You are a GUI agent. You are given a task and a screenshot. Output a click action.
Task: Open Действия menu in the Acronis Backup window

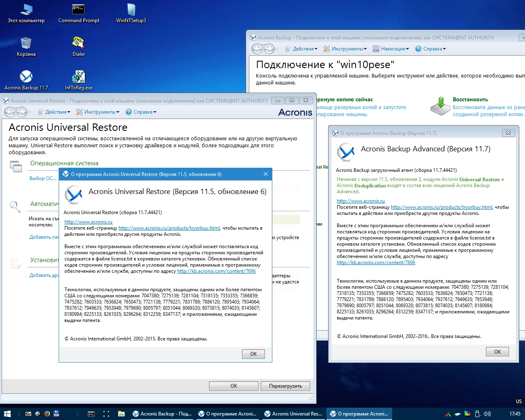click(x=301, y=49)
